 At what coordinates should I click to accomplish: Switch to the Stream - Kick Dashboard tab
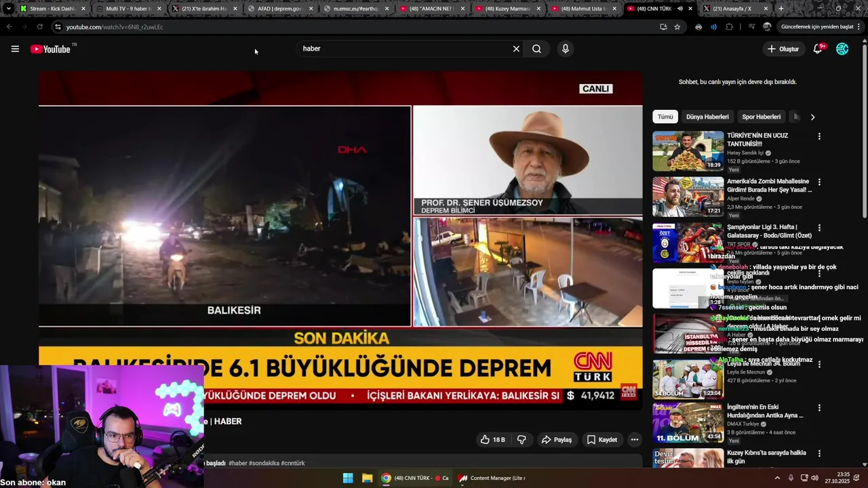tap(53, 9)
